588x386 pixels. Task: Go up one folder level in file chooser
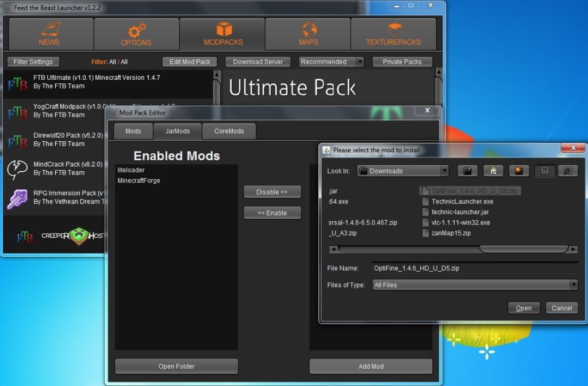click(x=468, y=171)
